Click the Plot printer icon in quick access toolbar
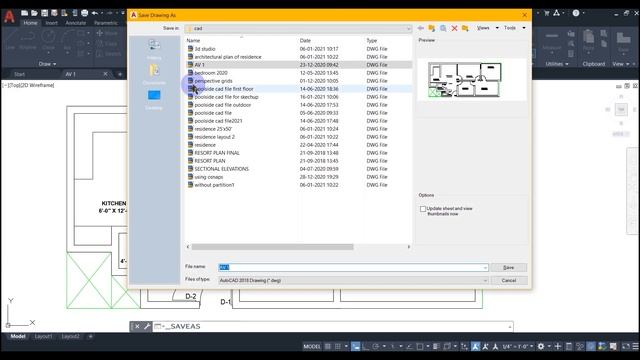640x360 pixels. point(84,13)
